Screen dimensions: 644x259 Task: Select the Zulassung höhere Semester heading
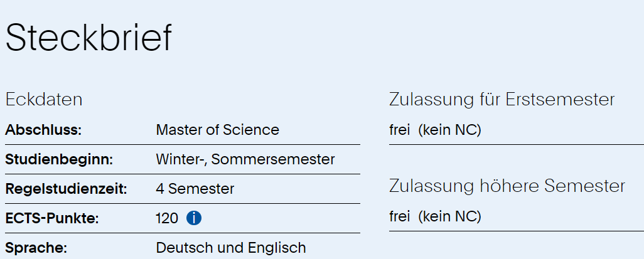507,186
